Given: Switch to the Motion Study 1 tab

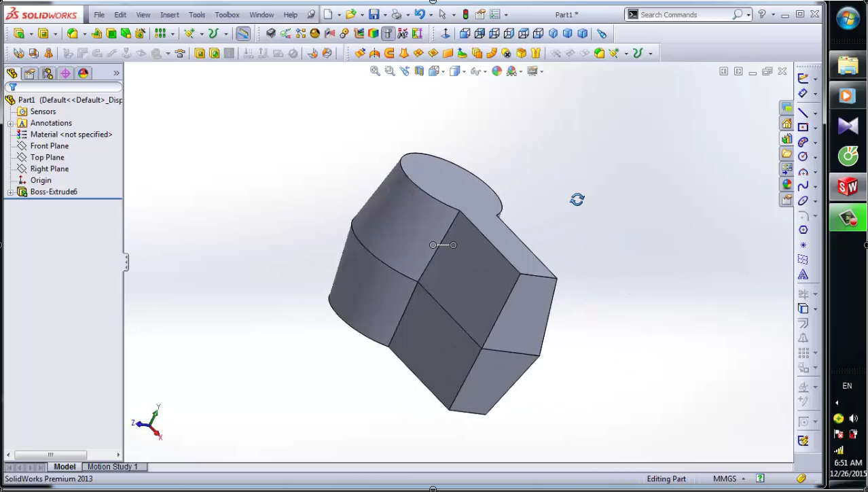Looking at the screenshot, I should tap(113, 467).
